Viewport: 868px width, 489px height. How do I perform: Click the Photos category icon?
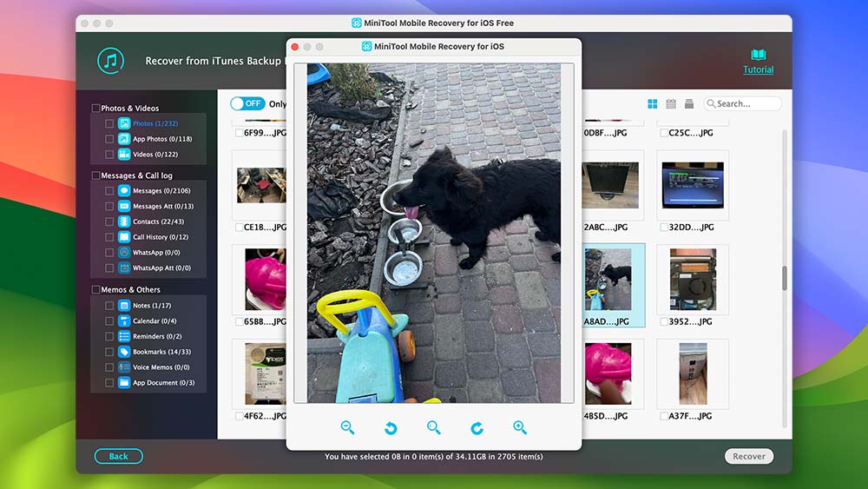pyautogui.click(x=124, y=123)
